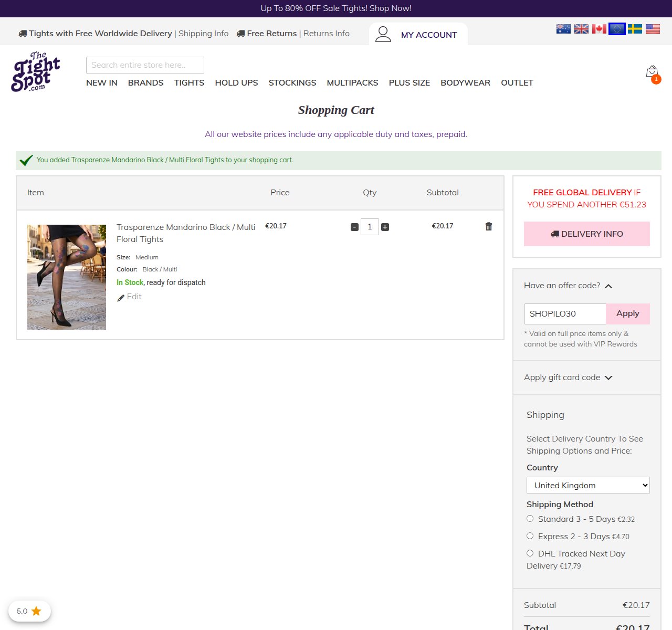Image resolution: width=672 pixels, height=630 pixels.
Task: Open the HOLD UPS menu
Action: click(236, 83)
